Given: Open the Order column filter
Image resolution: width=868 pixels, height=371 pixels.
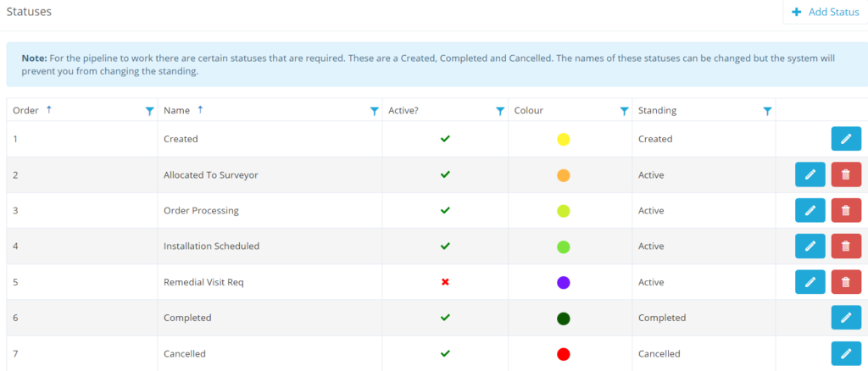Looking at the screenshot, I should pyautogui.click(x=149, y=111).
